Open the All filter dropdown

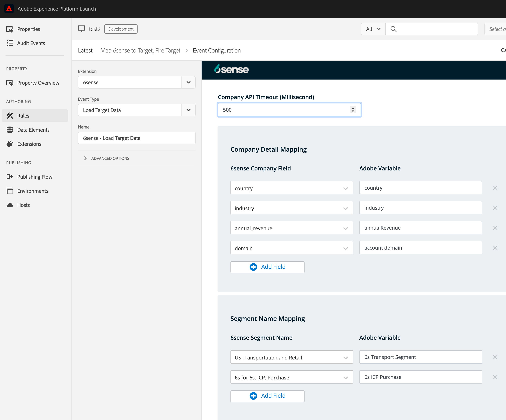click(x=373, y=29)
